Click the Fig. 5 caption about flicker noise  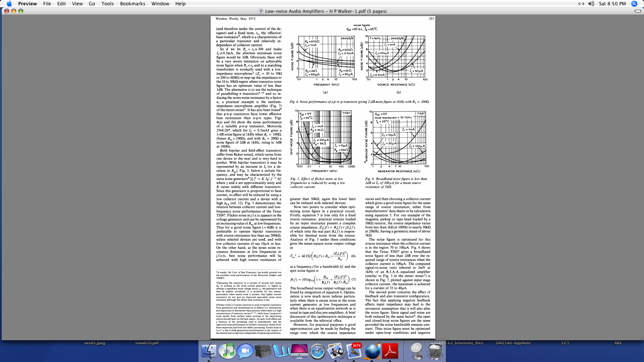click(318, 183)
